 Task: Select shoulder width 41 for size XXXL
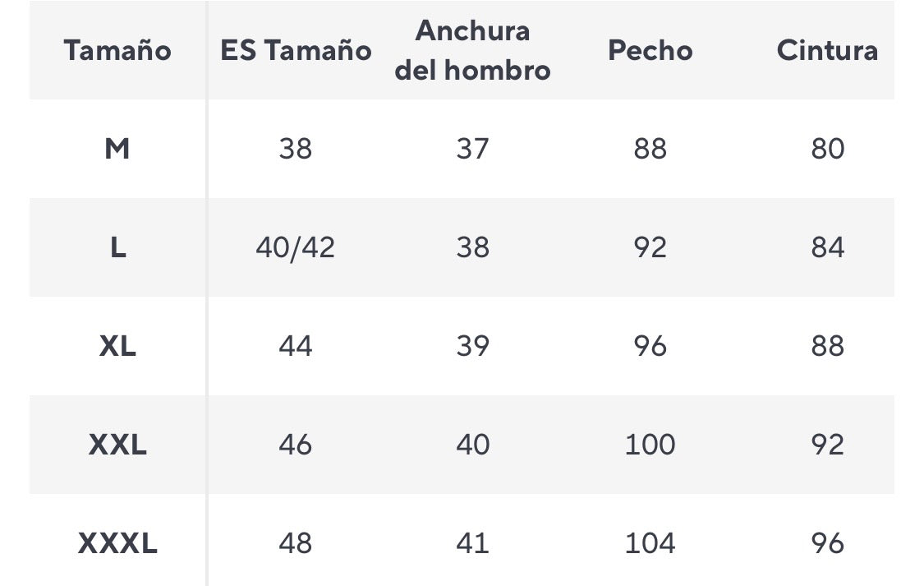coord(472,543)
